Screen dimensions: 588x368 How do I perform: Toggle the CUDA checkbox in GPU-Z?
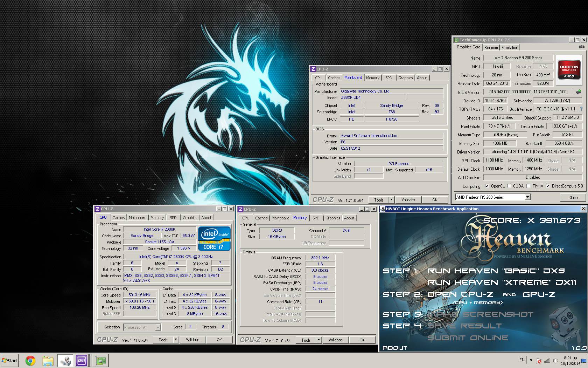coord(509,186)
